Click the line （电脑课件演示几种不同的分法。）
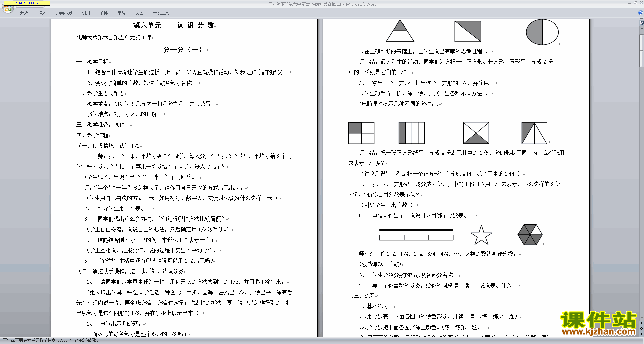The image size is (644, 344). coord(399,104)
